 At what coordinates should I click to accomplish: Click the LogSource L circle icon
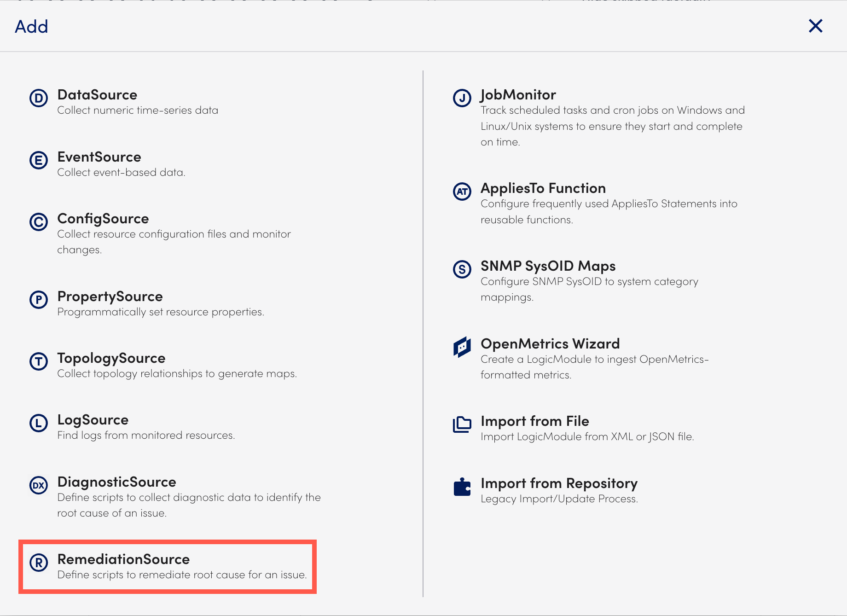pyautogui.click(x=39, y=423)
